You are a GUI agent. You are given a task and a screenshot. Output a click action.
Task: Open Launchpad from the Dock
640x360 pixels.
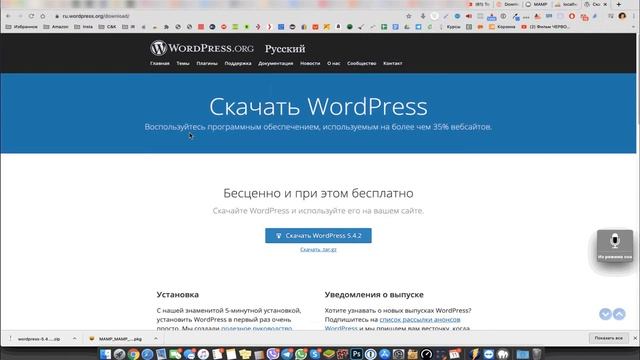coord(119,354)
